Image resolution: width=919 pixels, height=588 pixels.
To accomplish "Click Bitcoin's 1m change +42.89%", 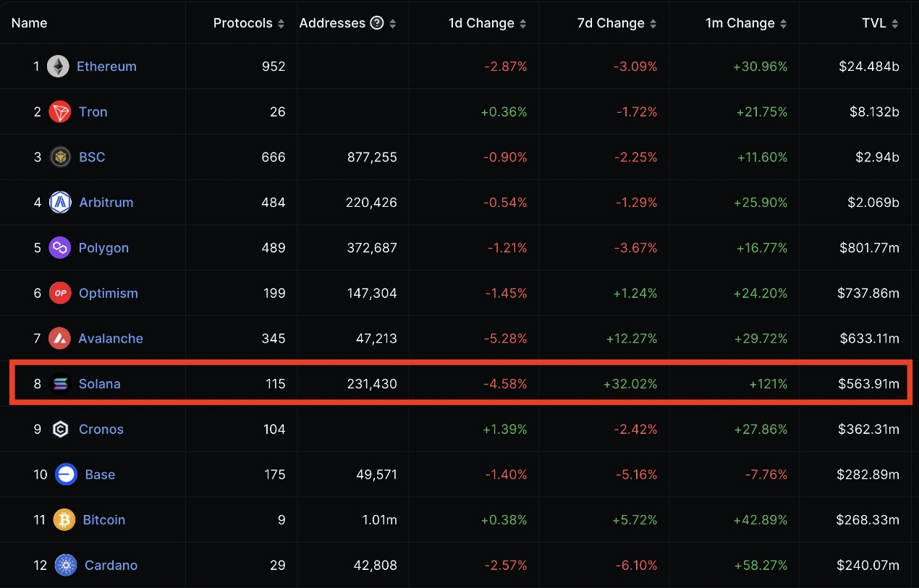I will click(x=761, y=520).
